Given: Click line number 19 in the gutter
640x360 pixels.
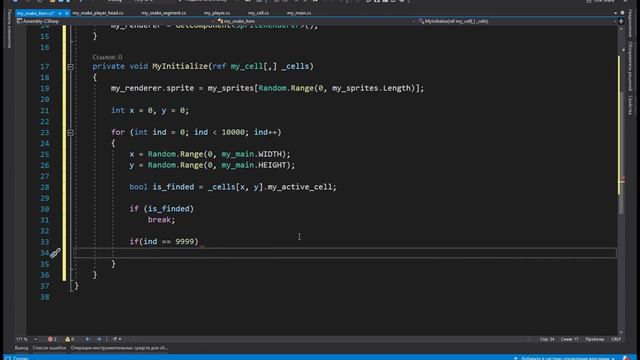Looking at the screenshot, I should coord(44,89).
